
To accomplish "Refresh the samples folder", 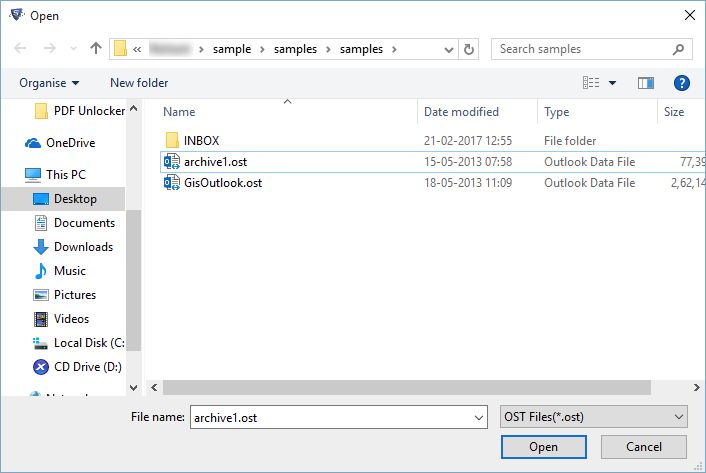I will click(469, 49).
